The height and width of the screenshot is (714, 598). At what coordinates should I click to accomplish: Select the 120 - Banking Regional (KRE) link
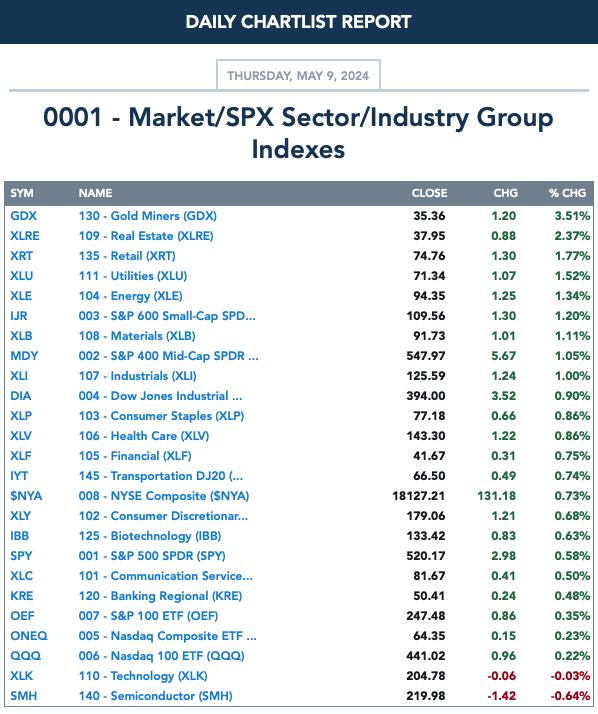[160, 596]
